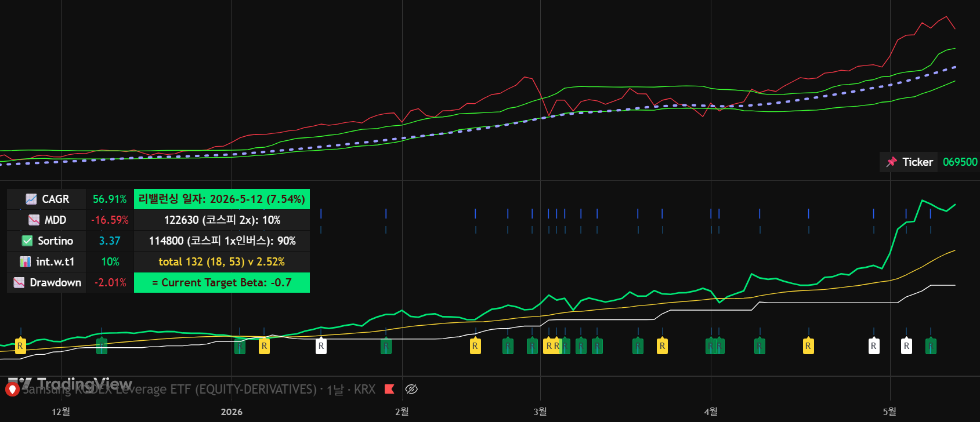Viewport: 980px width, 422px height.
Task: Click the 5월 label on the time axis
Action: click(x=889, y=412)
